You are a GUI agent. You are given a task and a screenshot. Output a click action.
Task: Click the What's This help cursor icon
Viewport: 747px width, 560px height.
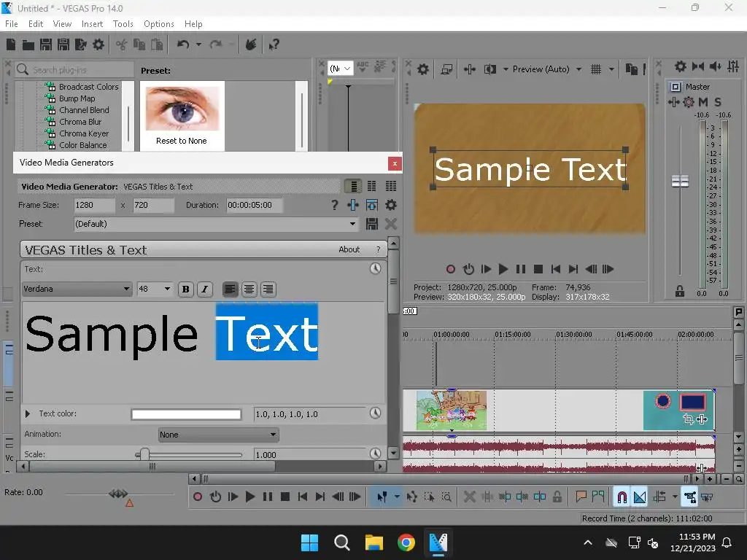pyautogui.click(x=274, y=44)
